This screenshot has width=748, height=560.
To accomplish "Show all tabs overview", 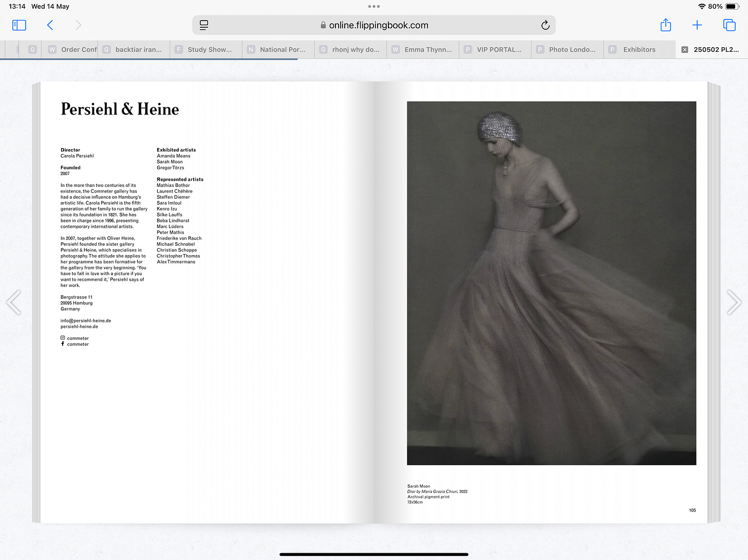I will 730,25.
